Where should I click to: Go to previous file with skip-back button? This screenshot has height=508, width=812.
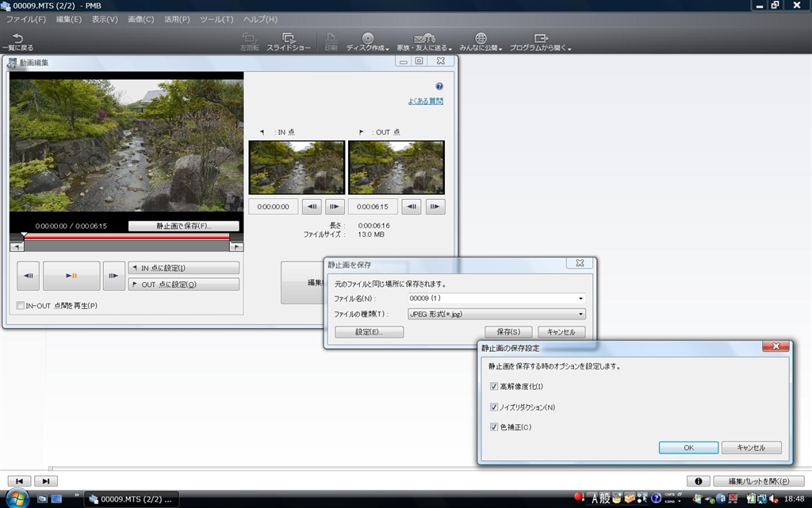point(19,481)
